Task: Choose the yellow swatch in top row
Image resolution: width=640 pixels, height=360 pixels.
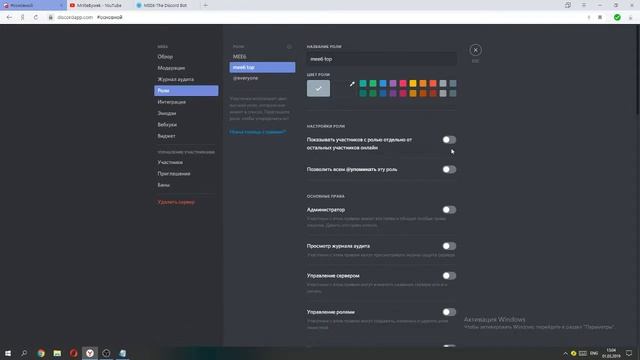Action: (413, 84)
